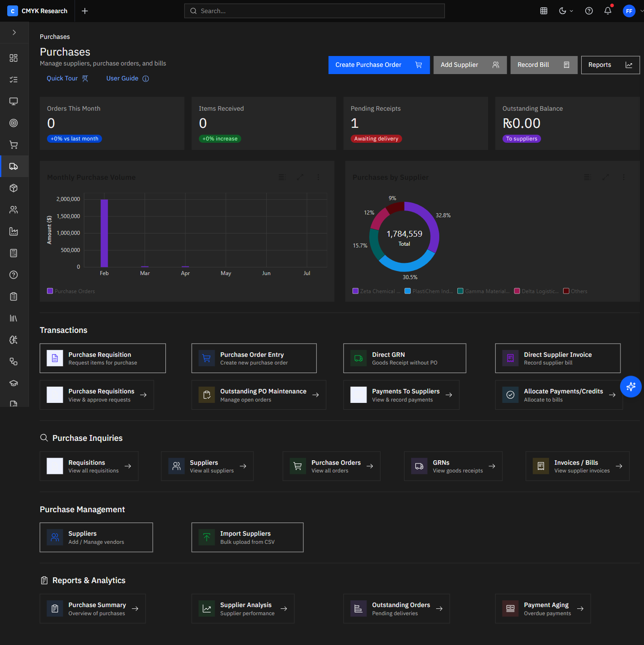Viewport: 644px width, 645px height.
Task: Open help circle icon in top bar
Action: (x=589, y=11)
